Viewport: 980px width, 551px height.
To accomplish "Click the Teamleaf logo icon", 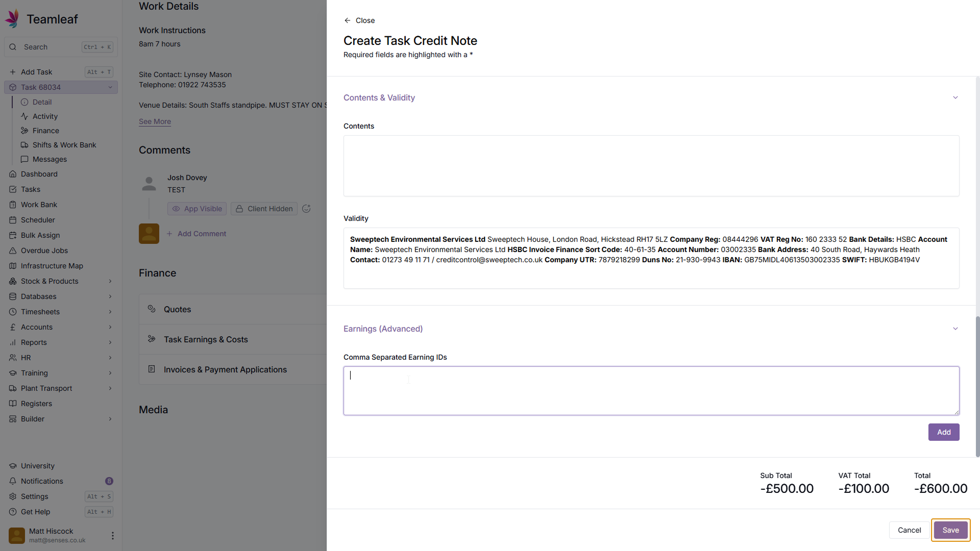I will point(12,19).
